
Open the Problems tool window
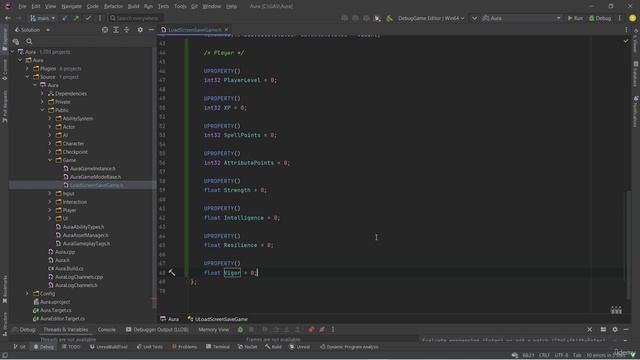(184, 347)
